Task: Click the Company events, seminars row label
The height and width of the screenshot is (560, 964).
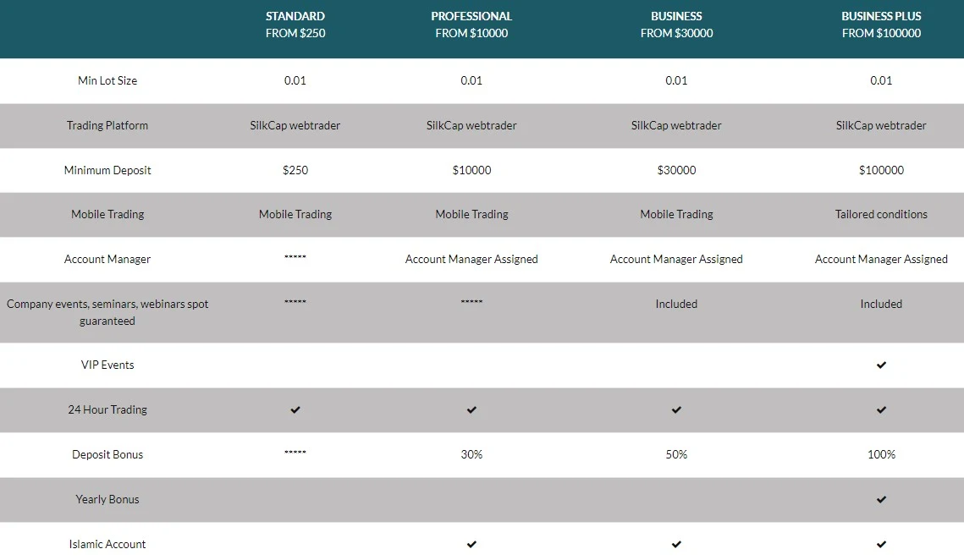Action: [107, 312]
